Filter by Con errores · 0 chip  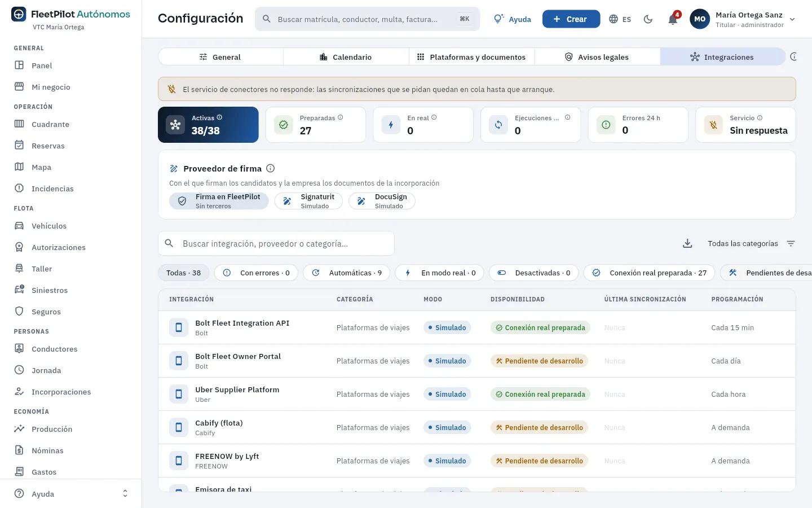(x=256, y=273)
